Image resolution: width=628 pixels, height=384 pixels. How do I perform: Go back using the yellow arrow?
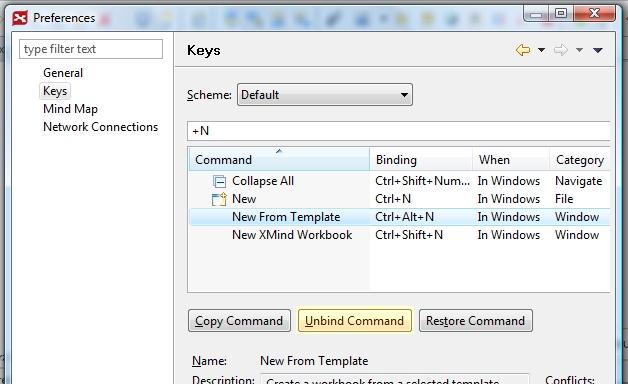point(523,50)
